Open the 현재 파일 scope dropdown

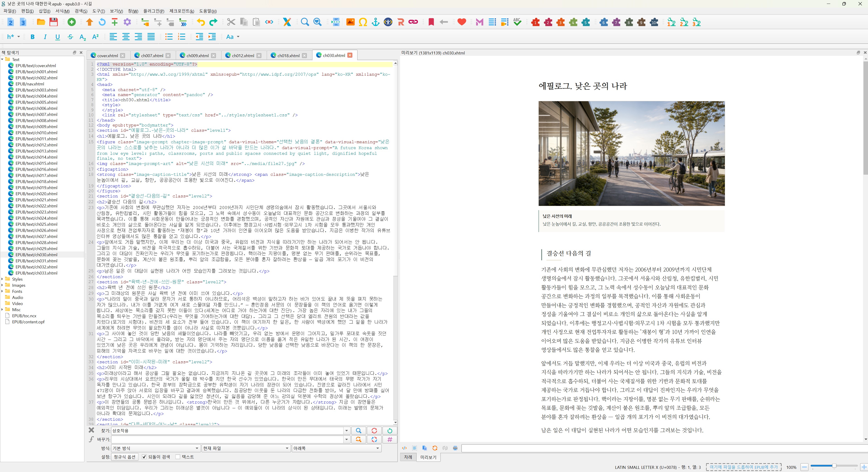(246, 448)
